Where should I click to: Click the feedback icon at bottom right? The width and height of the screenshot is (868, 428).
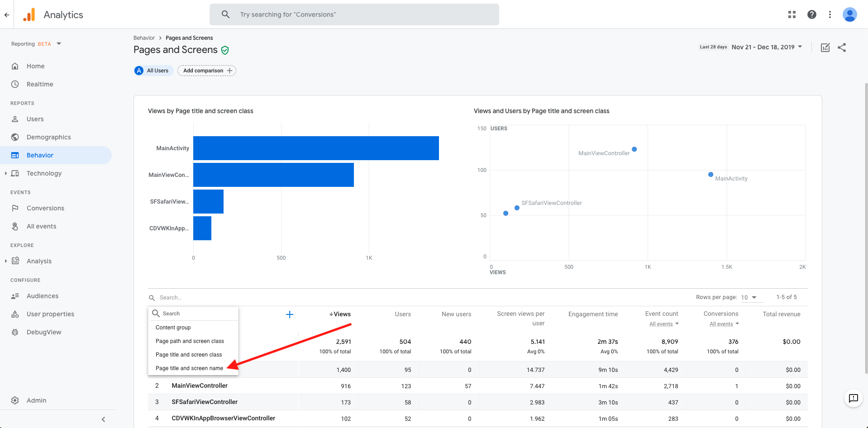tap(853, 398)
